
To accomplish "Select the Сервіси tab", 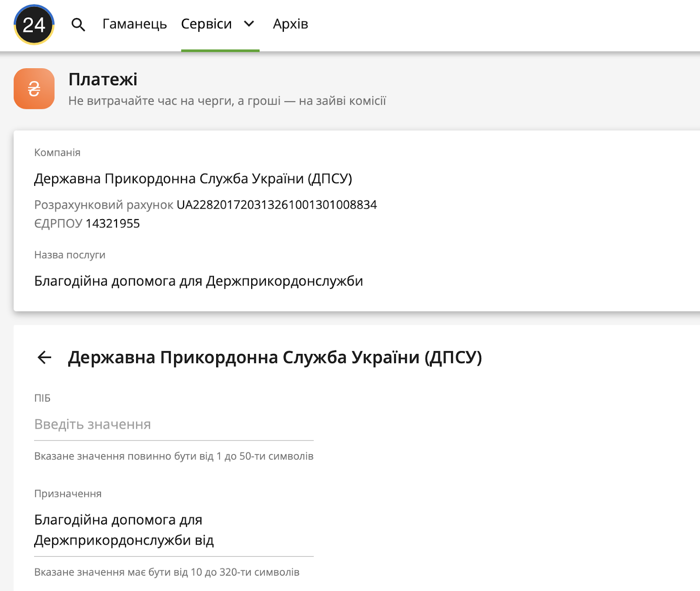I will (x=206, y=24).
